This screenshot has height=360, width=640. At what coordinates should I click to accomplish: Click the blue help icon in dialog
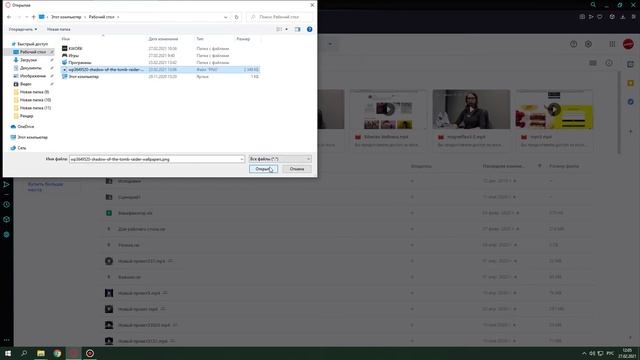(309, 29)
